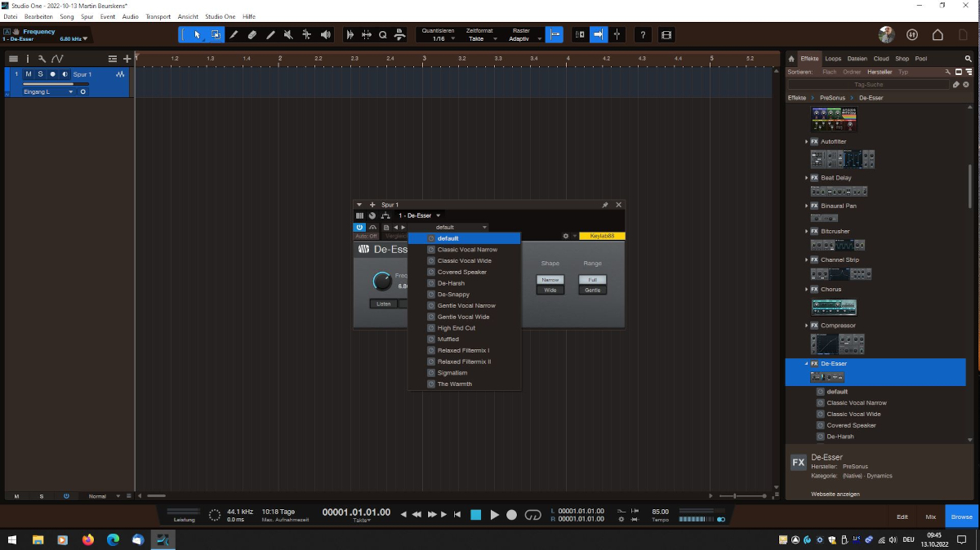Select the Mute tool in the toolbar
Image resolution: width=980 pixels, height=550 pixels.
[288, 35]
